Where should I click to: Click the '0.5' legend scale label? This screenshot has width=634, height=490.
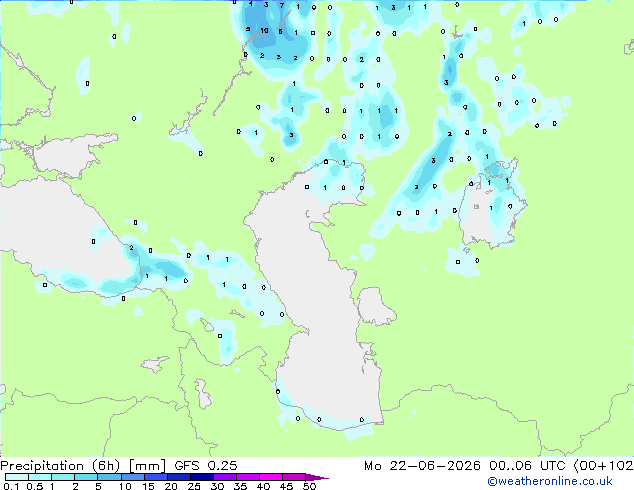(35, 486)
